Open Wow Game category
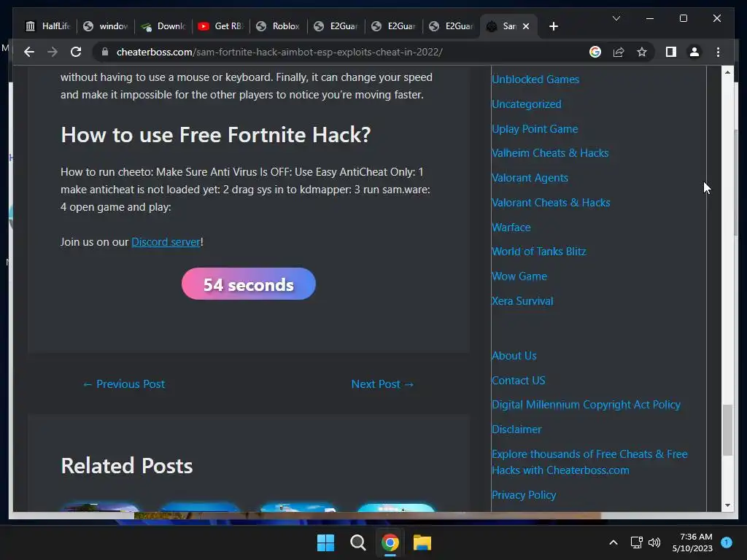 point(519,276)
